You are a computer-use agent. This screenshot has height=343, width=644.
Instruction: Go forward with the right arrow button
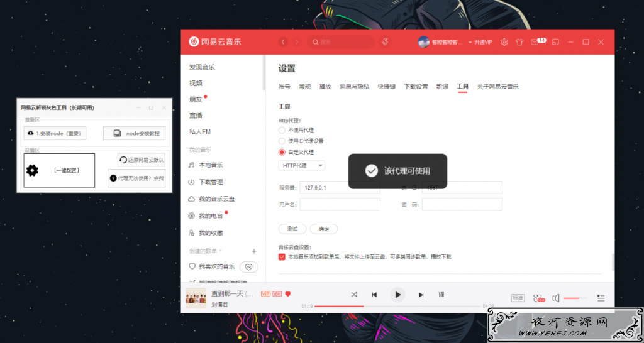tap(297, 42)
